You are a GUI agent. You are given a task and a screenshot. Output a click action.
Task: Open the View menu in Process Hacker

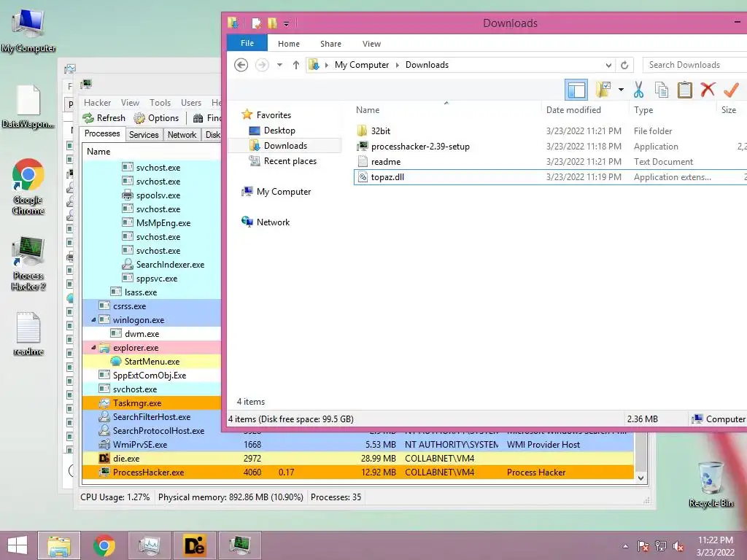point(130,103)
